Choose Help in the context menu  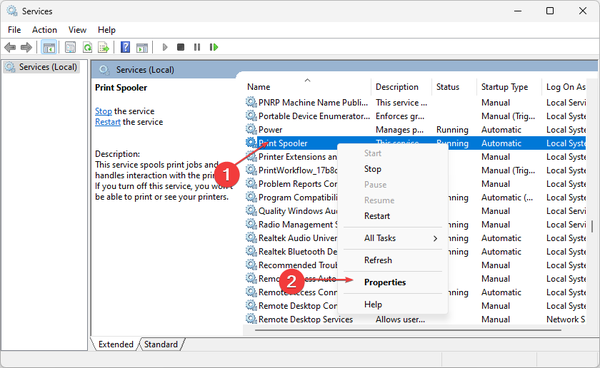(373, 304)
